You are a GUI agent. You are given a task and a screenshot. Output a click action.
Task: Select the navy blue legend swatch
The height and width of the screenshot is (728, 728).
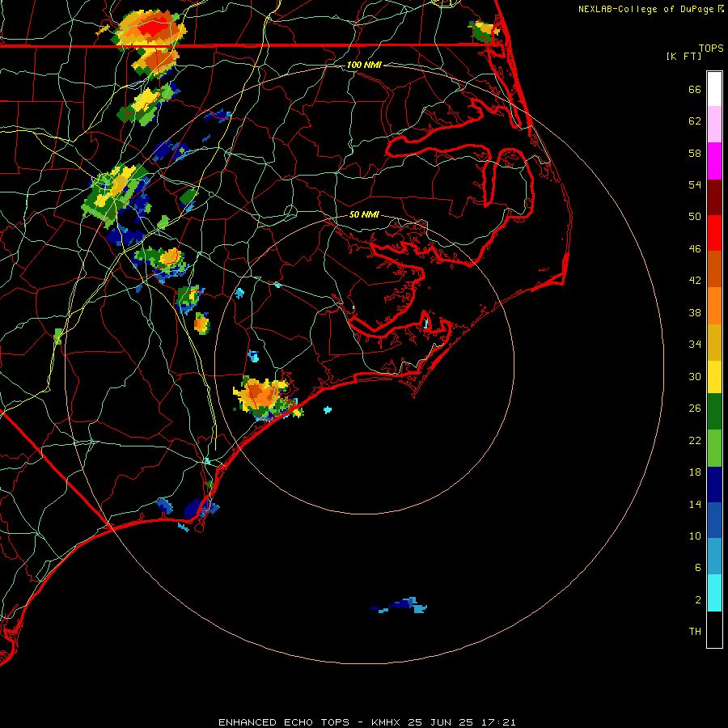(x=714, y=485)
